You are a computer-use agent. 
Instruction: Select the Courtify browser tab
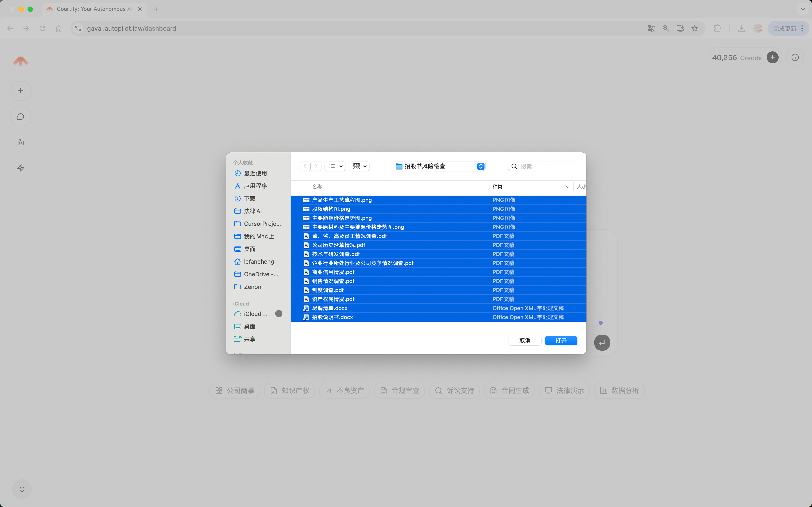coord(89,9)
